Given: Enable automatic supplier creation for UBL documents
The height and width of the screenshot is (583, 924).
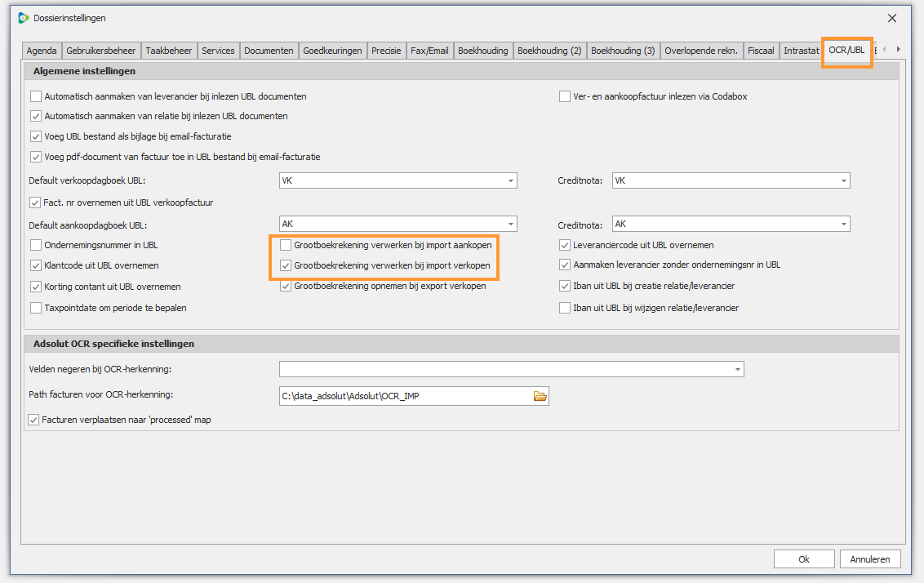Looking at the screenshot, I should coord(36,96).
